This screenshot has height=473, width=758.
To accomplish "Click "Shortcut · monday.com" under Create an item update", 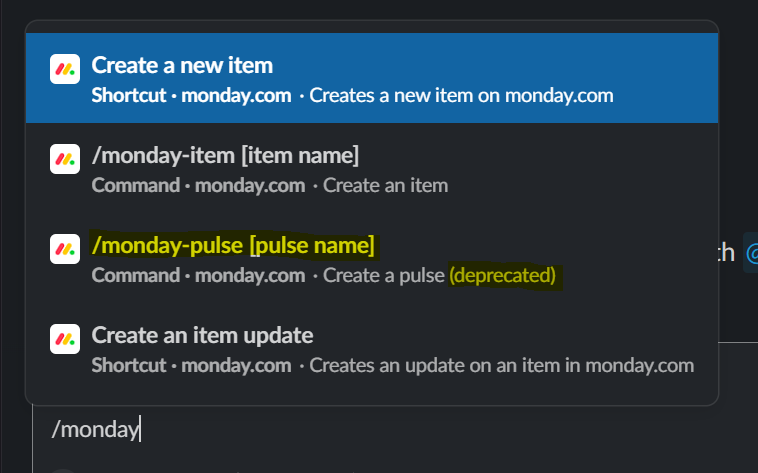I will pyautogui.click(x=191, y=366).
